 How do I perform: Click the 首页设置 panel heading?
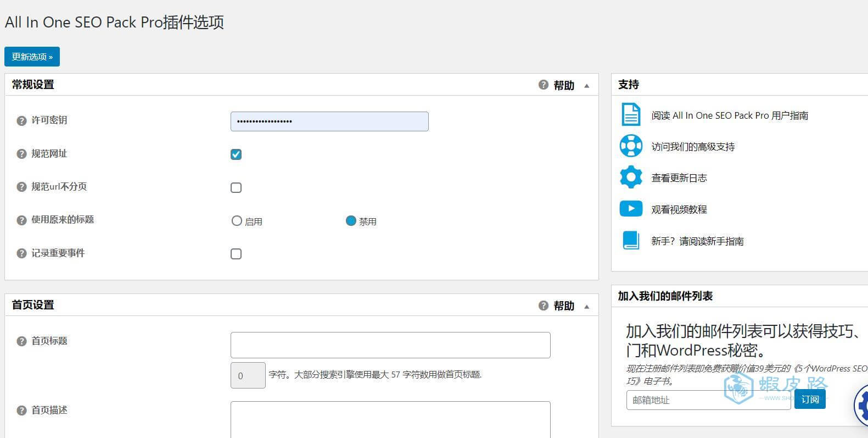pos(33,305)
